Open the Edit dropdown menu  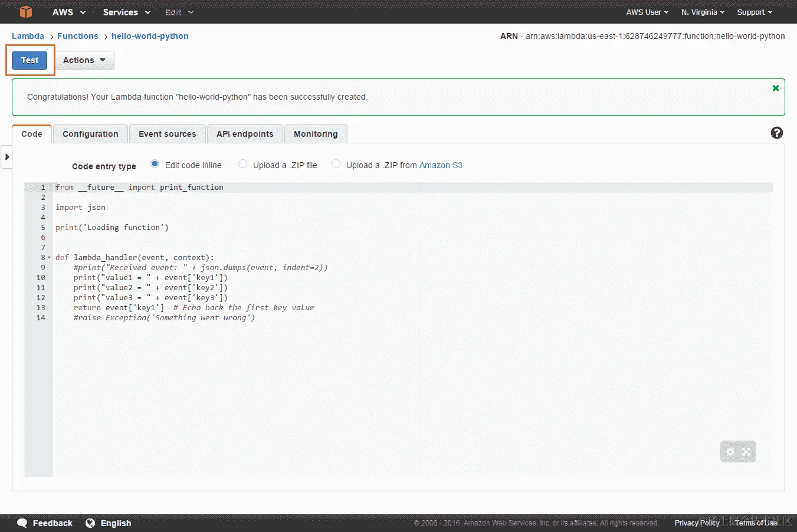pyautogui.click(x=179, y=12)
